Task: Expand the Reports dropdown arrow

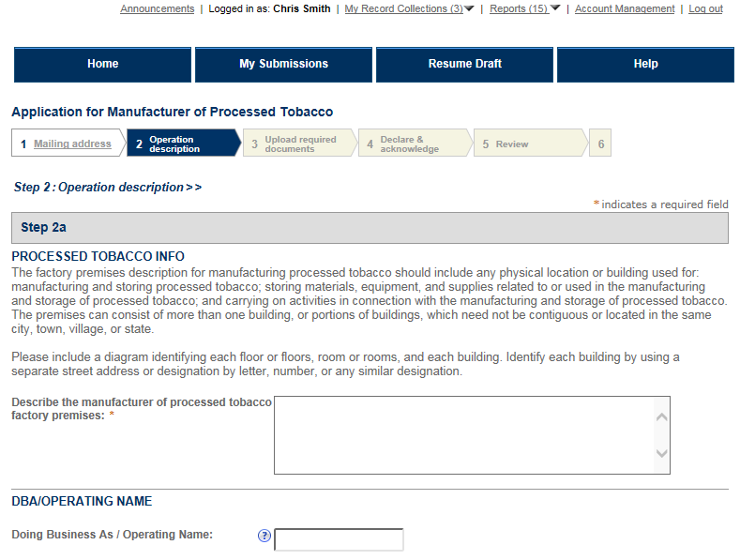Action: pyautogui.click(x=555, y=9)
